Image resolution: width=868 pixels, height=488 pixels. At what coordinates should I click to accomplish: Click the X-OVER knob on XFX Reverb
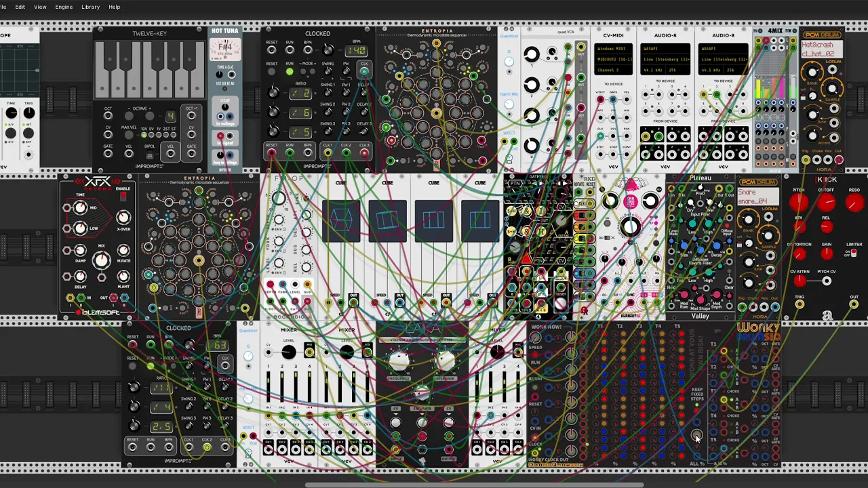pos(123,218)
